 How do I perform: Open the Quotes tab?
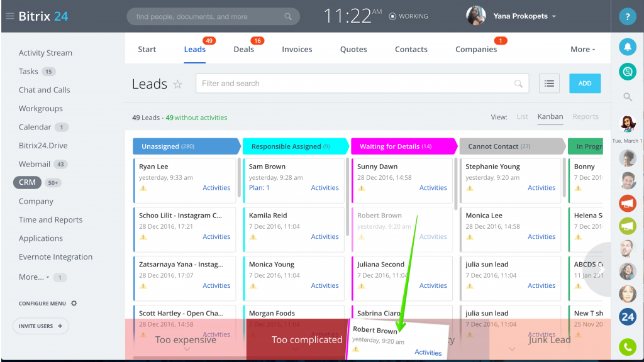[x=353, y=49]
